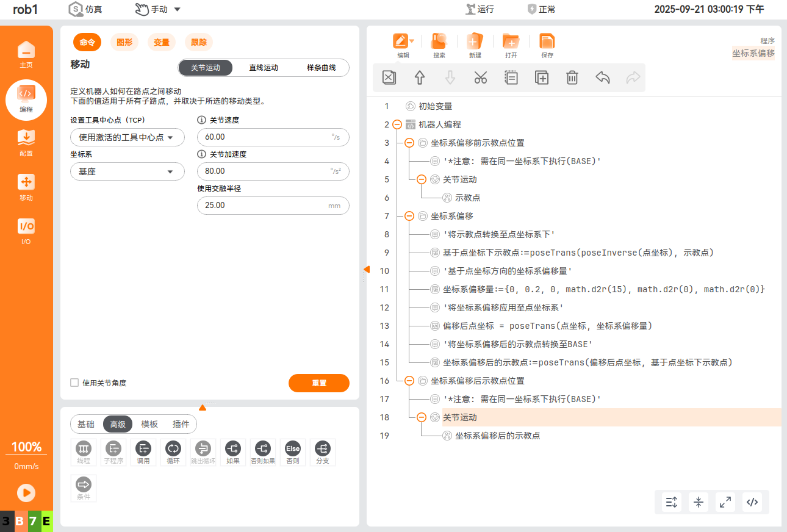Collapse the 坐标系偏移 folder on line 7
Viewport: 787px width, 532px height.
pyautogui.click(x=409, y=216)
